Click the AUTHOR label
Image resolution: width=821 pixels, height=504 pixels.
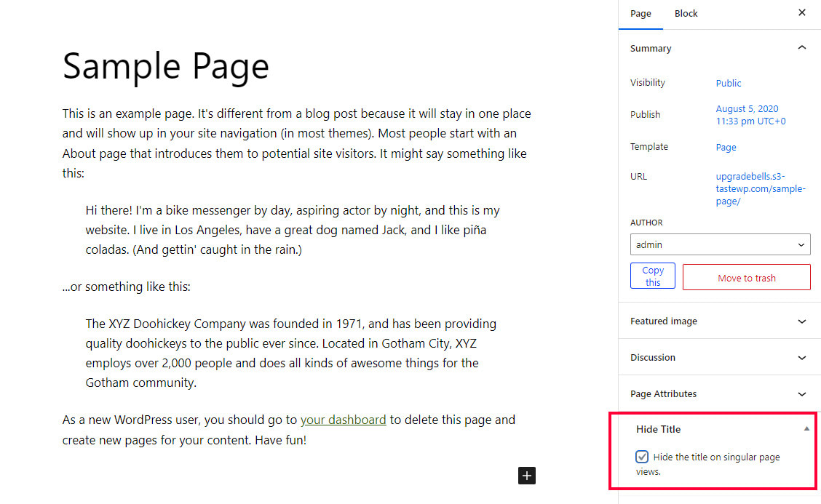(x=646, y=223)
